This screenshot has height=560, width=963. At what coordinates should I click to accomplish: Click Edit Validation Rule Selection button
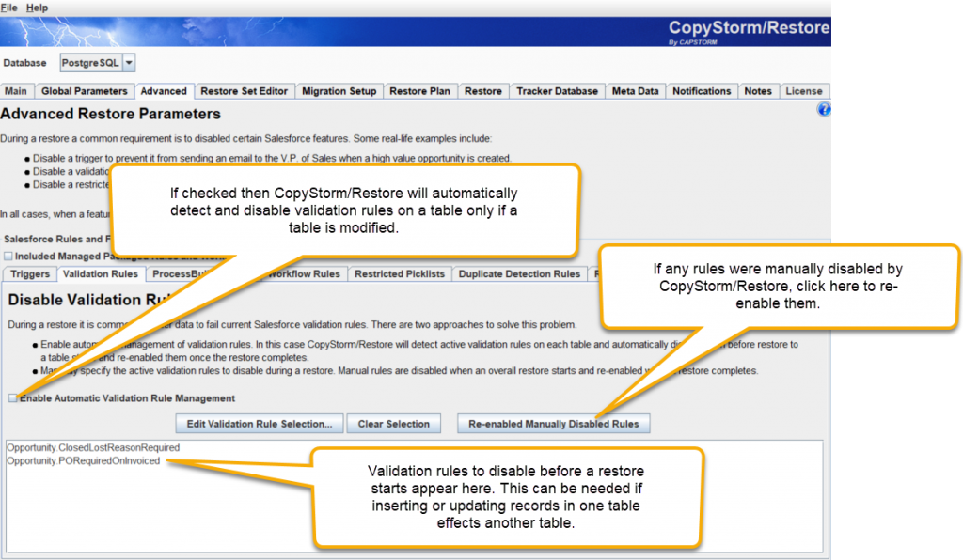pos(260,424)
